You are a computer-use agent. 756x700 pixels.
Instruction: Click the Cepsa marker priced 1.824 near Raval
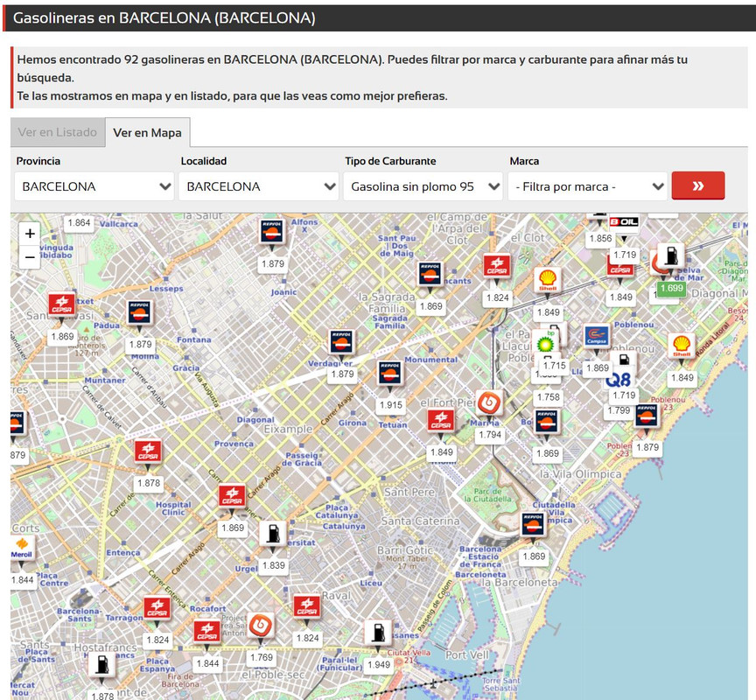[x=306, y=606]
